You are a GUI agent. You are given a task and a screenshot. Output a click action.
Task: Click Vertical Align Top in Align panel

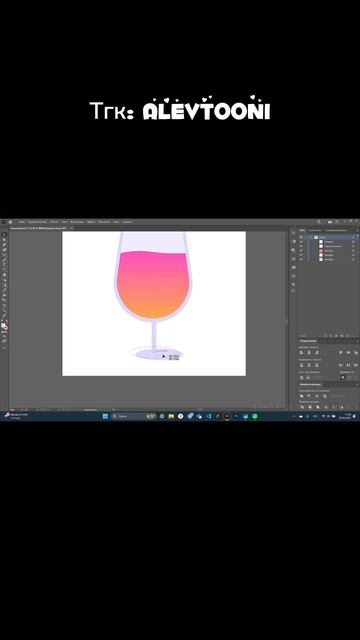(x=341, y=353)
